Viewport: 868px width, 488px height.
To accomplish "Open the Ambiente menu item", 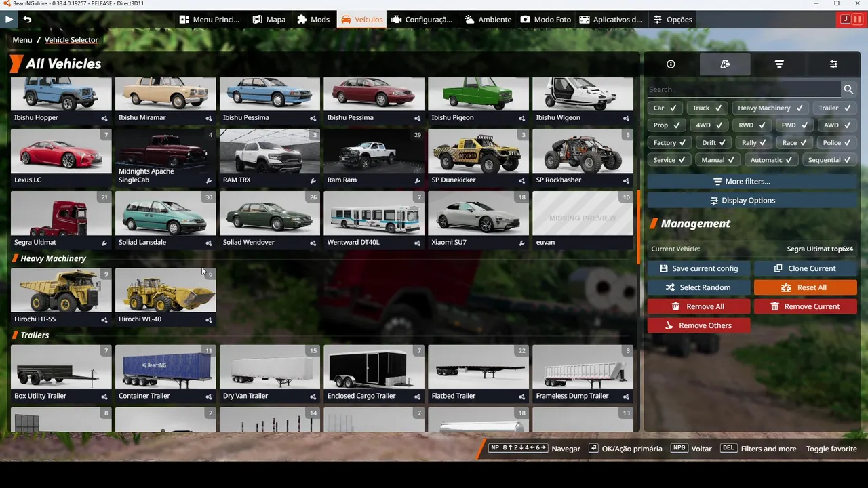I will click(x=488, y=20).
